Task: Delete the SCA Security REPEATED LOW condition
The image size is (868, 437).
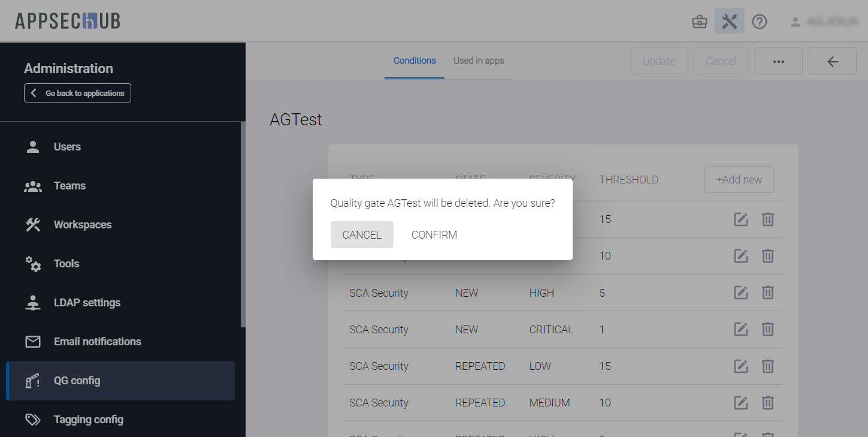Action: click(767, 366)
